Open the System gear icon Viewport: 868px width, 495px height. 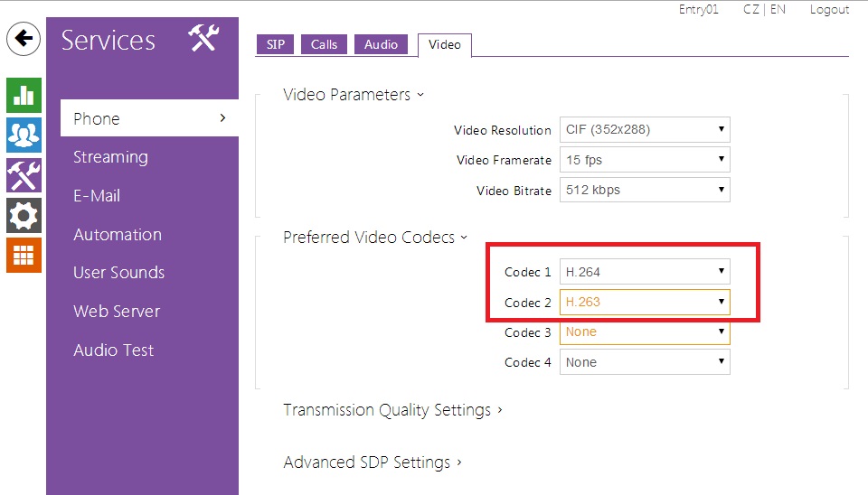point(24,215)
